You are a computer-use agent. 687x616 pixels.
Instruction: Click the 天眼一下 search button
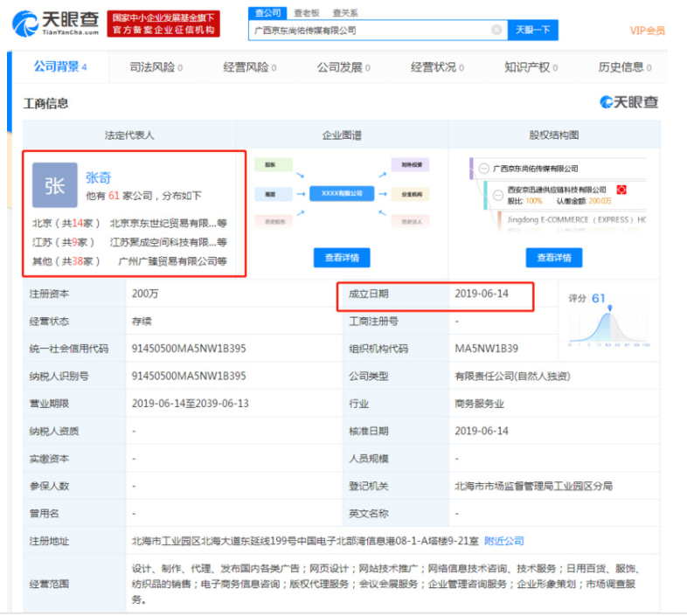pos(532,30)
